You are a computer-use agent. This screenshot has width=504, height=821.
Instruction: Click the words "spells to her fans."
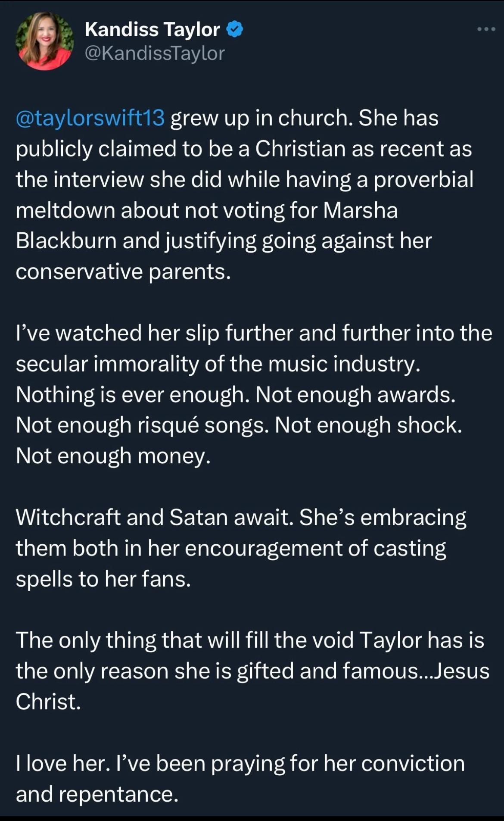coord(103,579)
